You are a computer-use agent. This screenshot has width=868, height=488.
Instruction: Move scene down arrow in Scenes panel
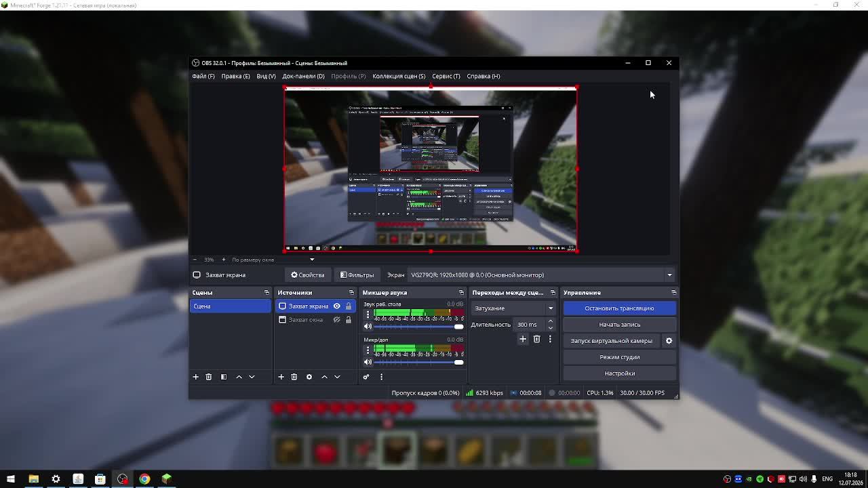pyautogui.click(x=252, y=377)
